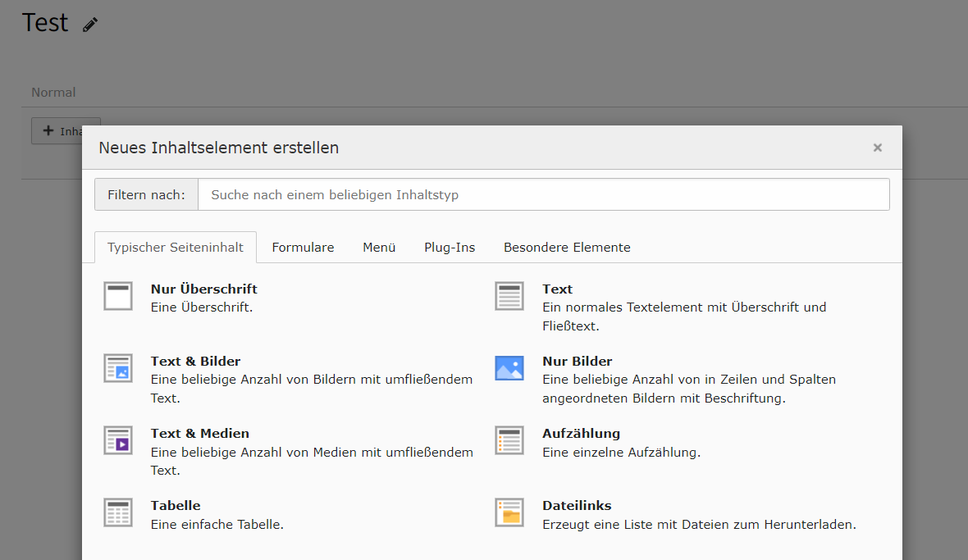
Task: Click the Text element title
Action: (558, 289)
